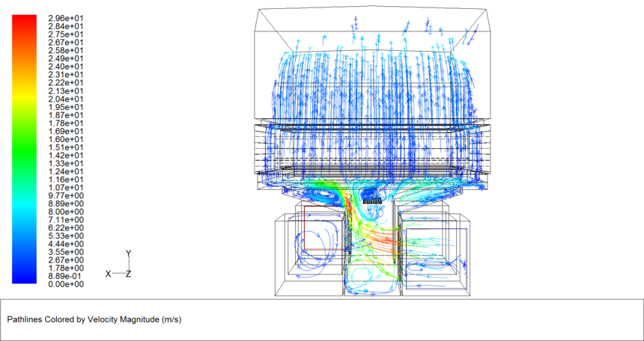Click the 3.55e+00 scale label
Viewport: 644px width, 341px height.
click(66, 252)
